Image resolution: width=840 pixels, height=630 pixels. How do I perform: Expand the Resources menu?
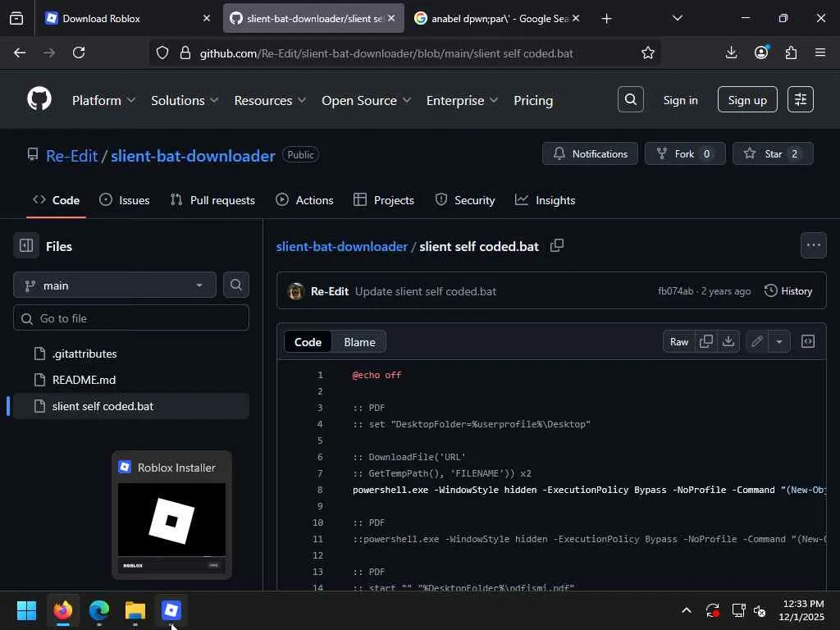[270, 100]
